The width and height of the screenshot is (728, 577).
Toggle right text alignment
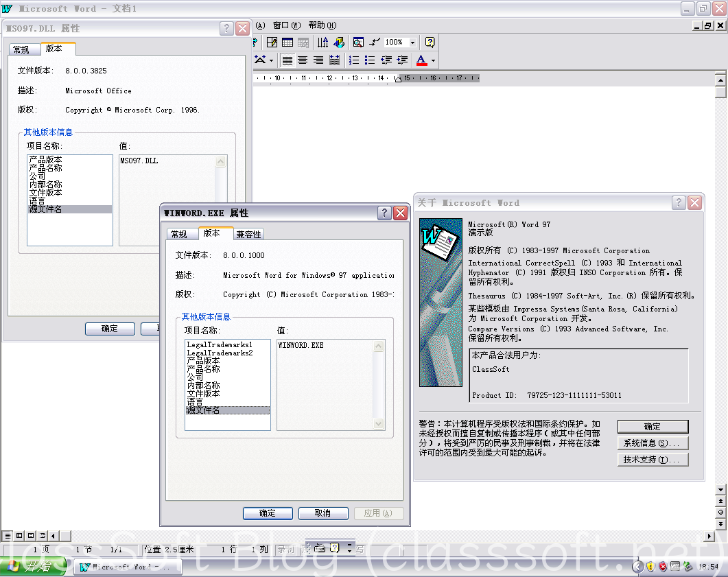(318, 60)
